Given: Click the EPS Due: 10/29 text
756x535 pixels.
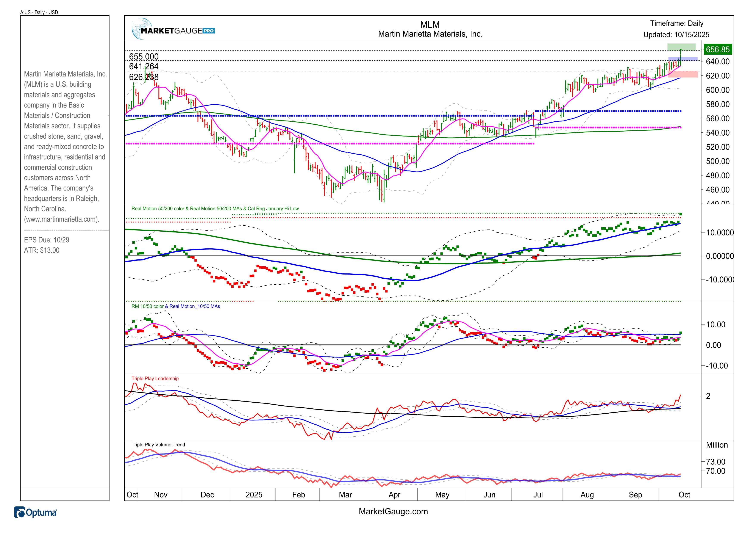Looking at the screenshot, I should [46, 240].
